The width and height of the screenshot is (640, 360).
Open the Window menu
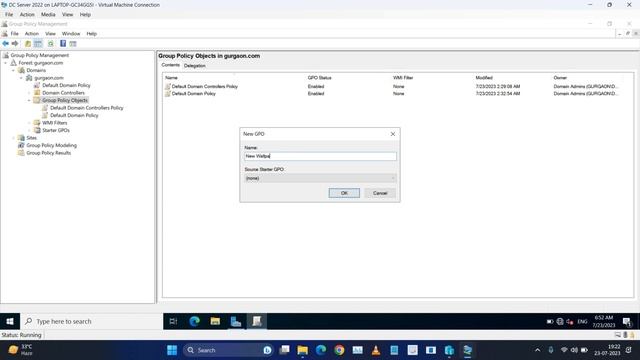point(71,34)
